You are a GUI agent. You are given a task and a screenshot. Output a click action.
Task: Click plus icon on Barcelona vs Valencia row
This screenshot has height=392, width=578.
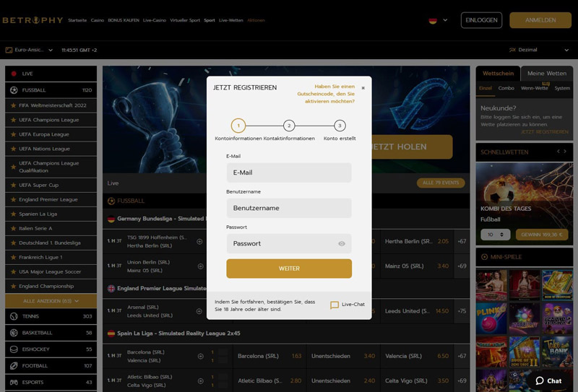201,356
